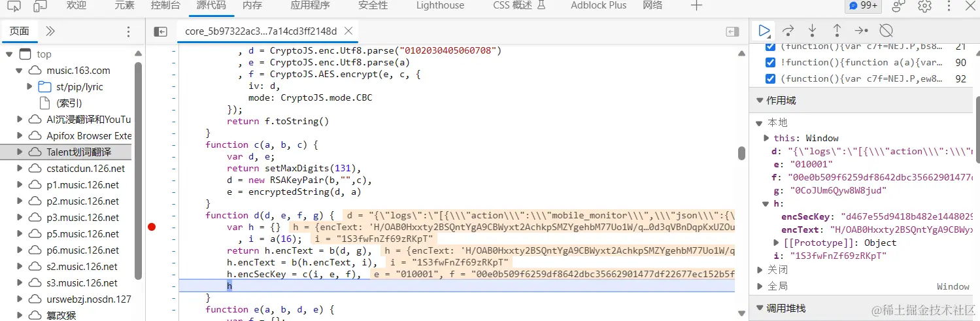Click the source code vertical scrollbar

pyautogui.click(x=741, y=153)
